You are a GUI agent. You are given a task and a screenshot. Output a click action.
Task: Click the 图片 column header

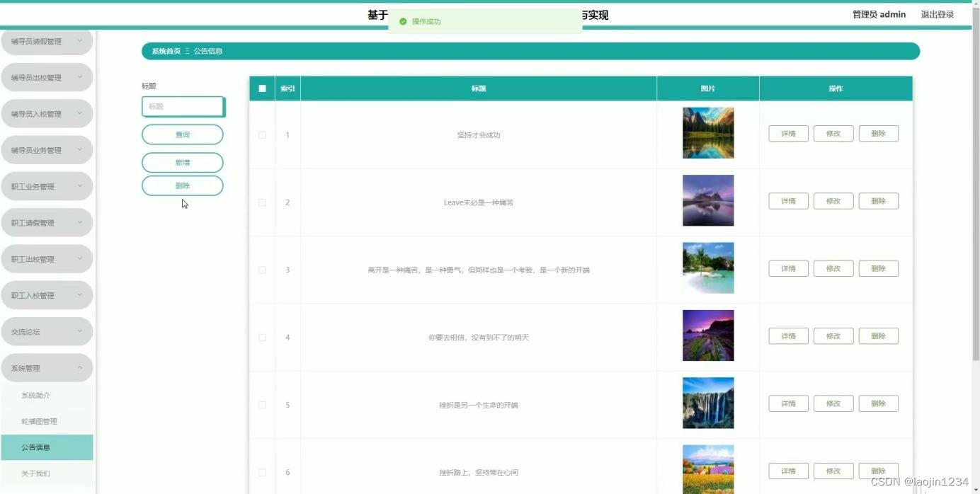coord(708,88)
